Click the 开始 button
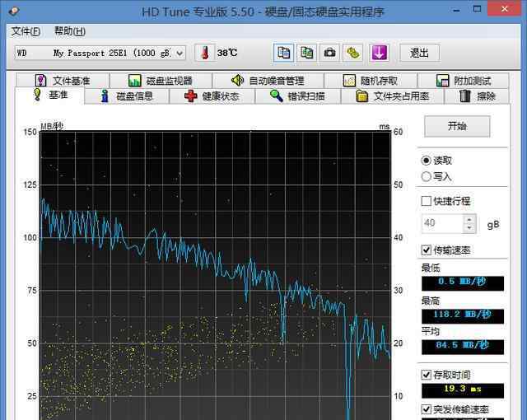Screen dimensions: 527x420 click(457, 126)
